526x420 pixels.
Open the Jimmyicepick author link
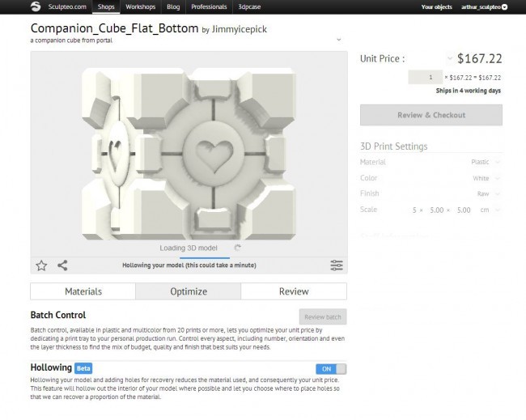pos(240,29)
